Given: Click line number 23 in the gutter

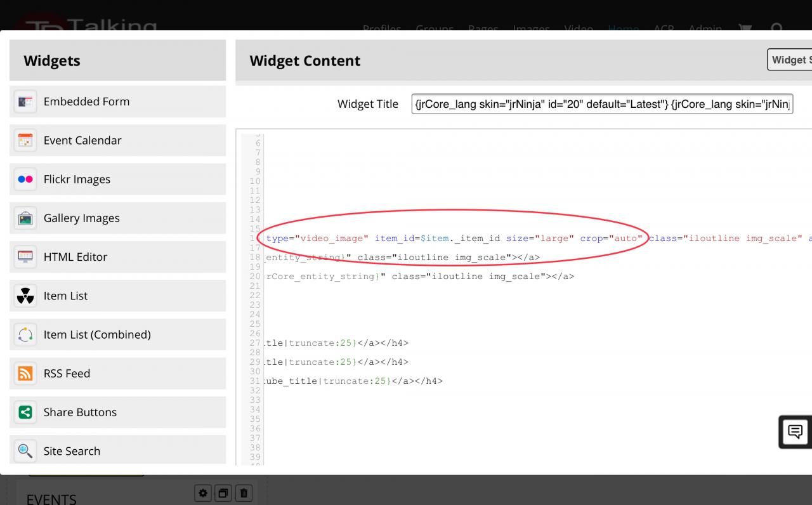Looking at the screenshot, I should [255, 305].
